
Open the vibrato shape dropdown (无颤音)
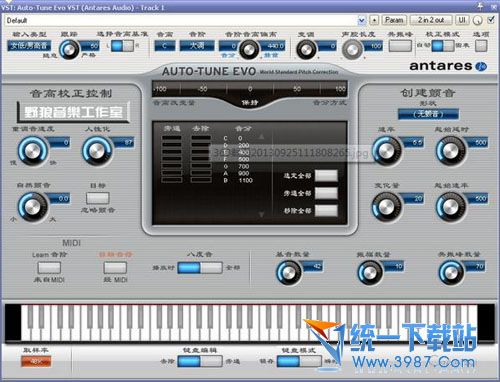pos(428,114)
